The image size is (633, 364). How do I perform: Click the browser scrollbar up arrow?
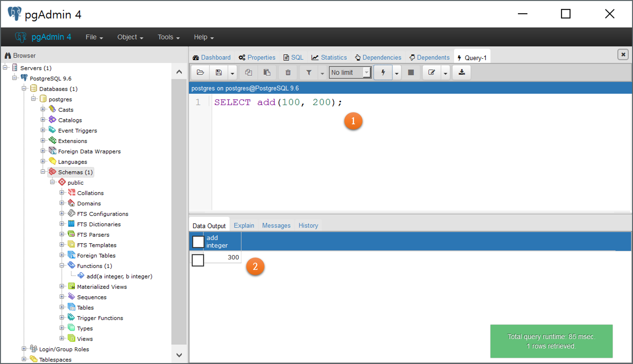(x=179, y=72)
